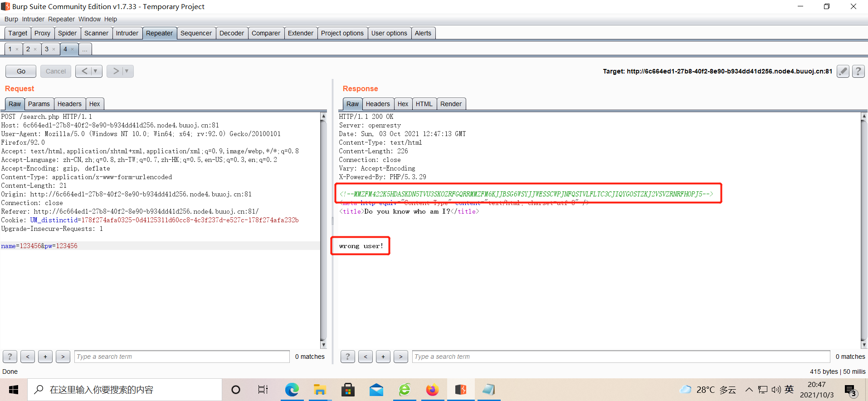Click the volume speaker tray icon
Screen dimensions: 868x401
(x=776, y=390)
